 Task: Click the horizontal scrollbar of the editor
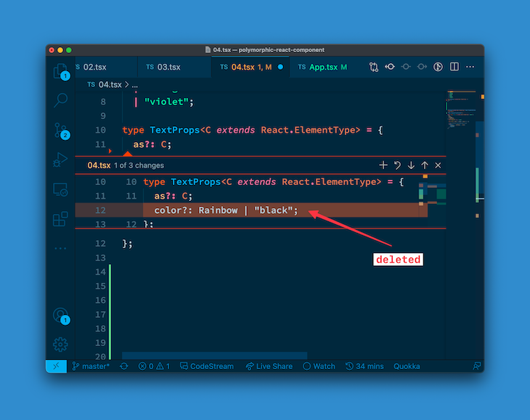click(214, 355)
